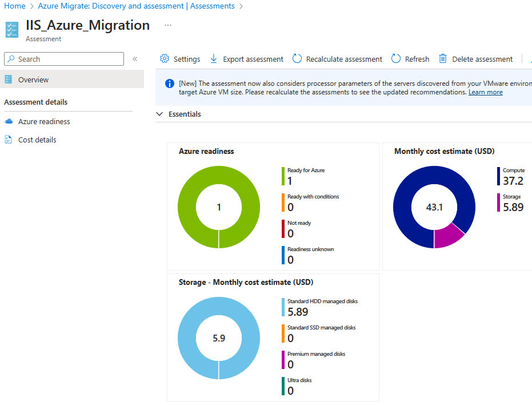Click the Delete assessment label
532x405 pixels.
click(482, 59)
